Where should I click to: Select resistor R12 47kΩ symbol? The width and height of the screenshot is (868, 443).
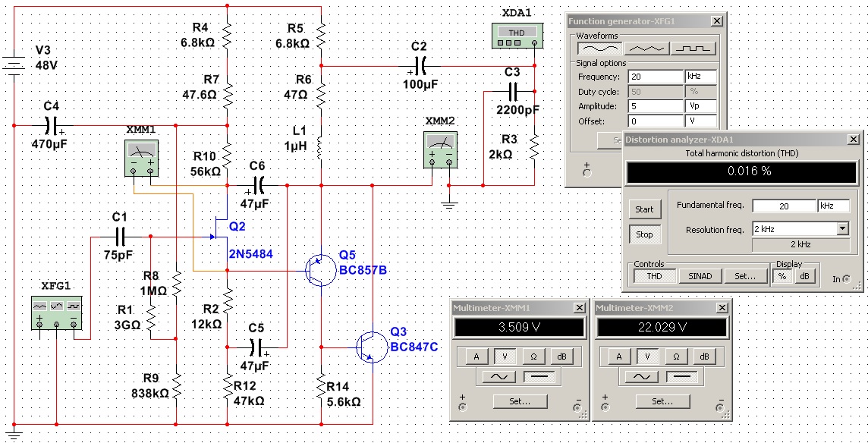click(x=228, y=387)
